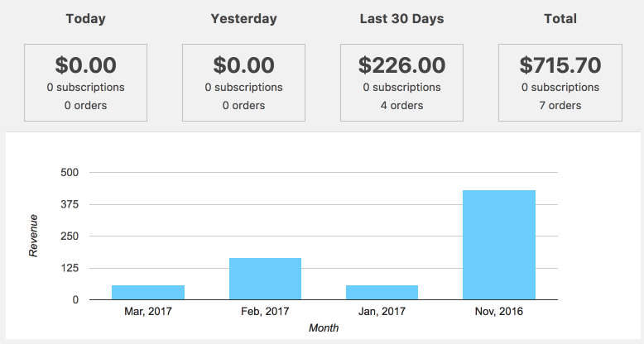The height and width of the screenshot is (344, 644).
Task: Click the Revenue y-axis title
Action: click(x=33, y=236)
